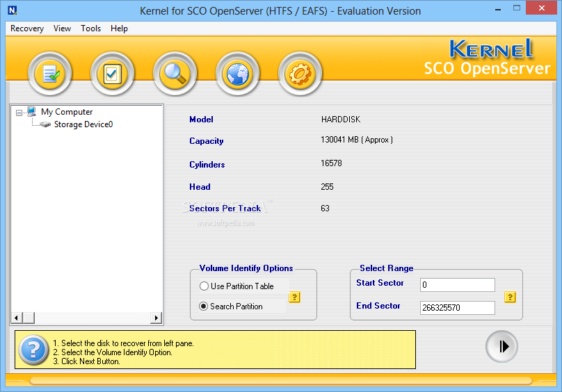Click the app icon in title bar
This screenshot has height=392, width=562.
pos(13,10)
